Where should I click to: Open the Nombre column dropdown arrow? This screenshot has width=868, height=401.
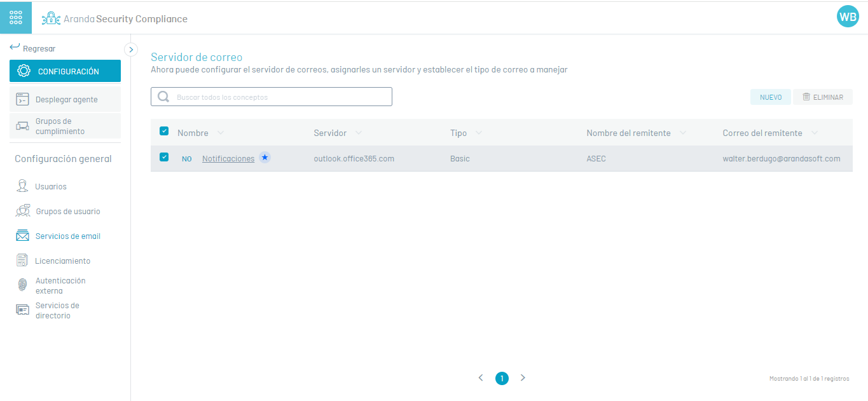pos(221,133)
